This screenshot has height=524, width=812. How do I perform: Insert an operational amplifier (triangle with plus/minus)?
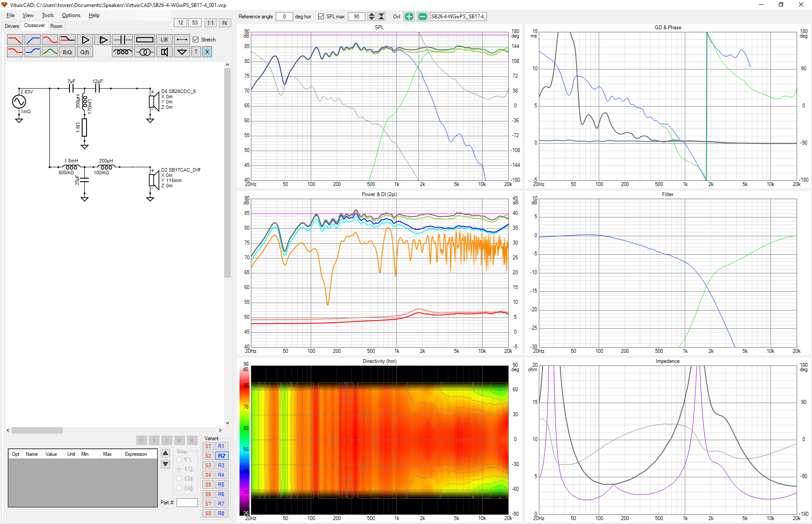point(103,40)
